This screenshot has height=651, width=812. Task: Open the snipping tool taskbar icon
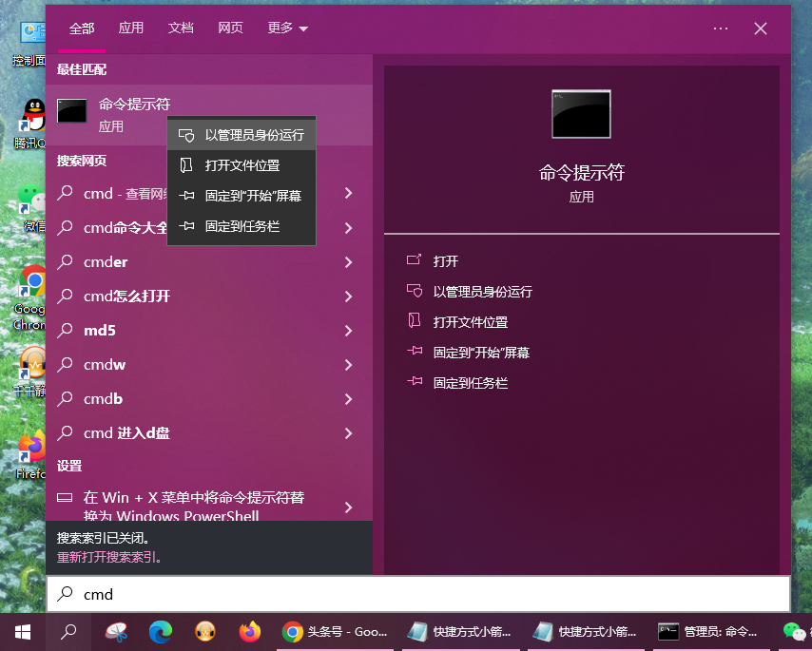[117, 632]
